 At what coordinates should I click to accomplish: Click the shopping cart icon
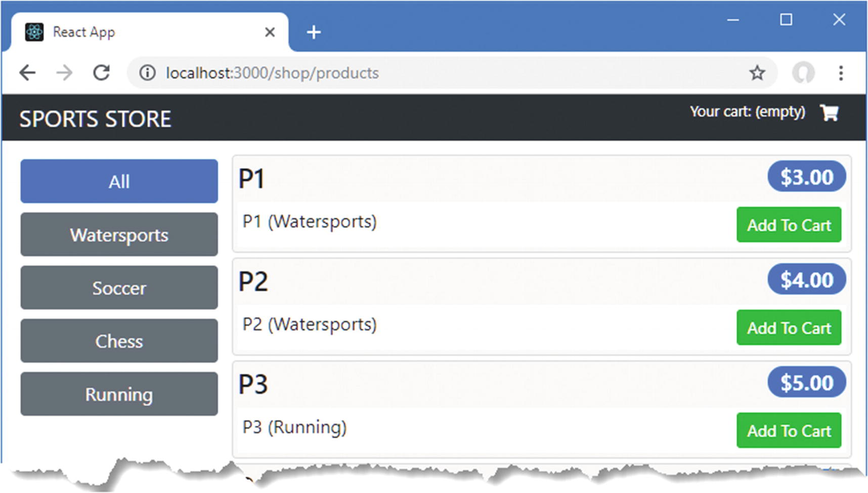[x=829, y=112]
